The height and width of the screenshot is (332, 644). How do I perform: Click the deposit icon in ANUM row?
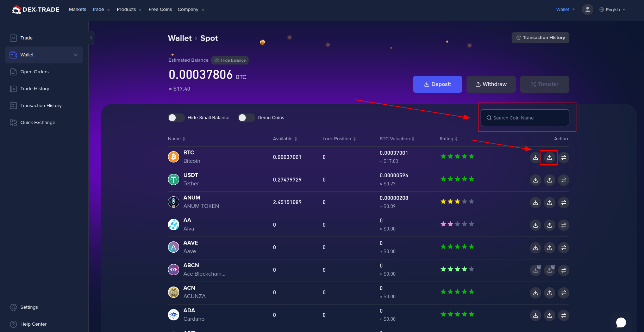[536, 203]
